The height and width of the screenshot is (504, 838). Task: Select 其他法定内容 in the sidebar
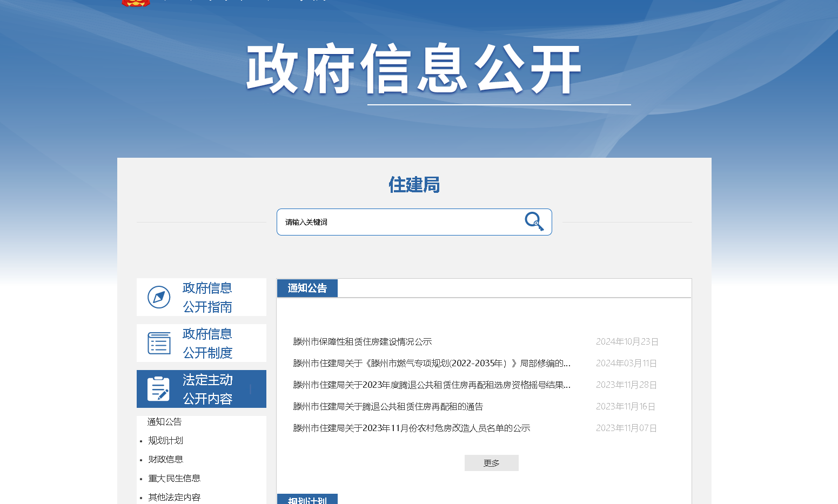(x=174, y=497)
